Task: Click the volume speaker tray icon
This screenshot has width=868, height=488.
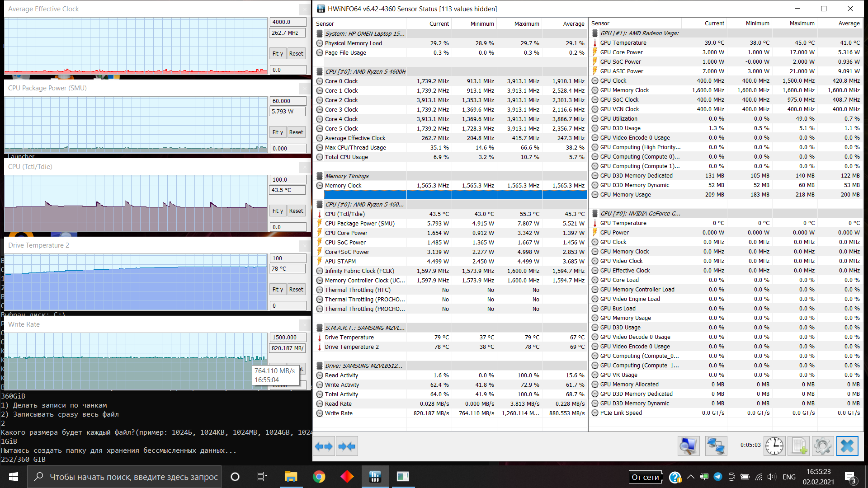Action: tap(772, 477)
